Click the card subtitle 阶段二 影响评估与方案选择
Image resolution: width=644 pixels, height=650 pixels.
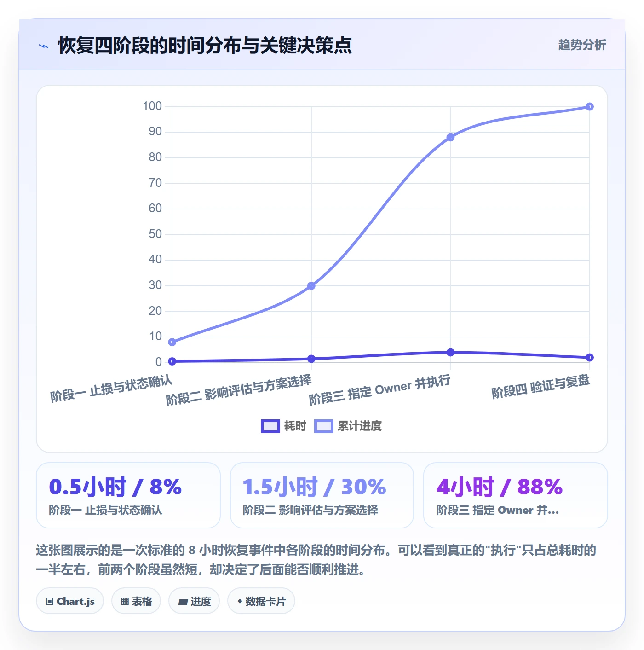point(310,510)
